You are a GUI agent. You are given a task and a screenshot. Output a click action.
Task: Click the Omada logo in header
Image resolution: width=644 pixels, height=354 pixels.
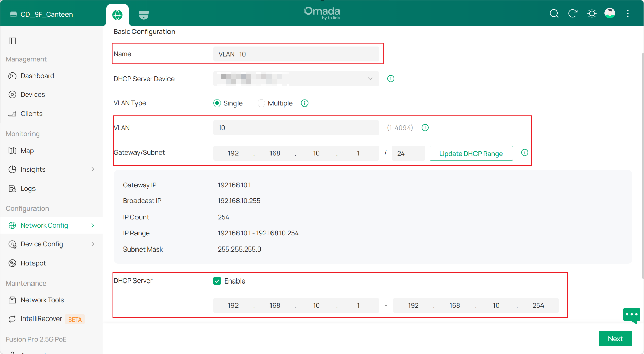322,13
